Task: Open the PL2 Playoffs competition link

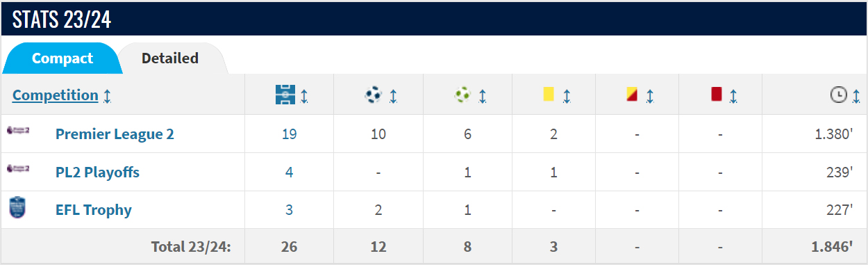Action: pyautogui.click(x=97, y=172)
